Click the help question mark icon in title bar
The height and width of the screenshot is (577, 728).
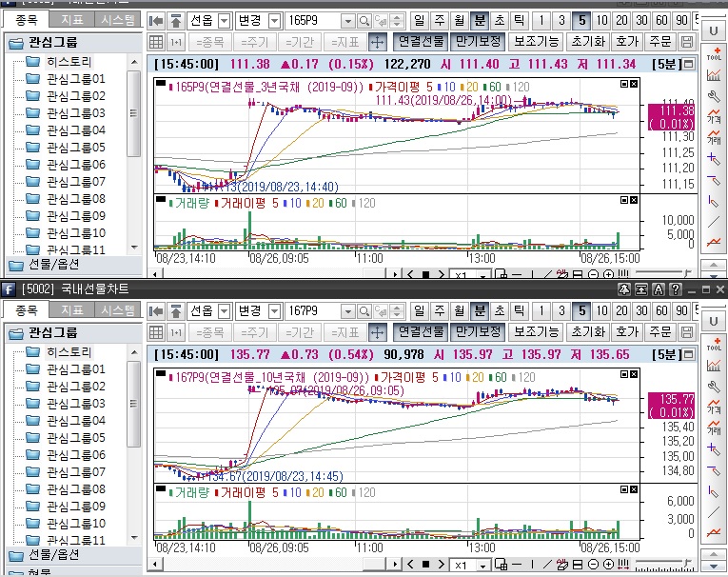point(676,288)
